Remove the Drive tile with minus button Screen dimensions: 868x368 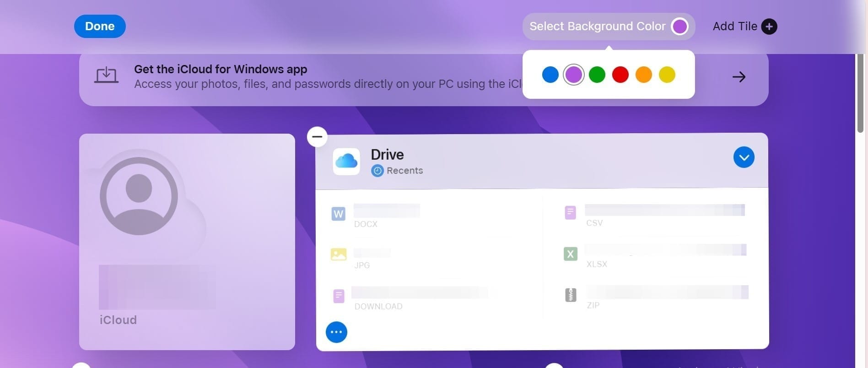pyautogui.click(x=317, y=136)
